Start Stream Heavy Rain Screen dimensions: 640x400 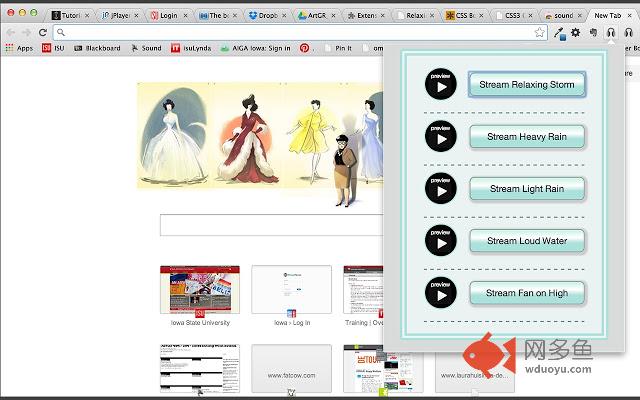pos(527,137)
